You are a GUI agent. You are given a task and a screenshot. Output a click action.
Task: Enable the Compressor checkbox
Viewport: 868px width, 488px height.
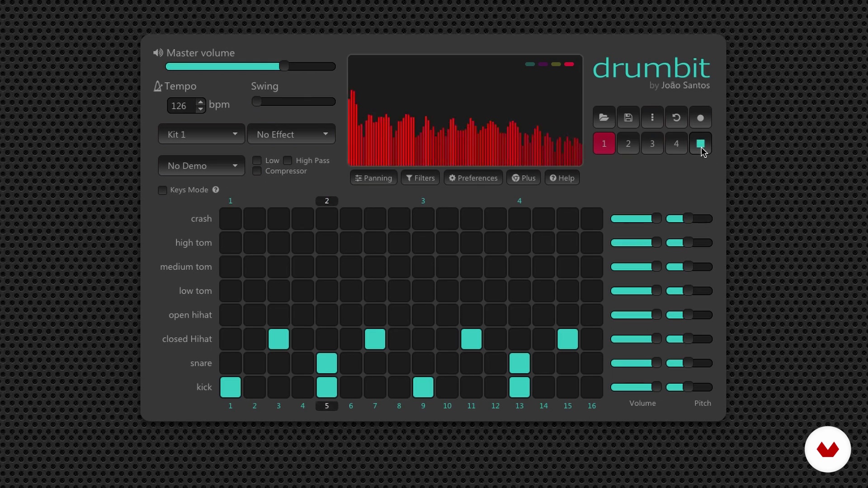coord(257,171)
